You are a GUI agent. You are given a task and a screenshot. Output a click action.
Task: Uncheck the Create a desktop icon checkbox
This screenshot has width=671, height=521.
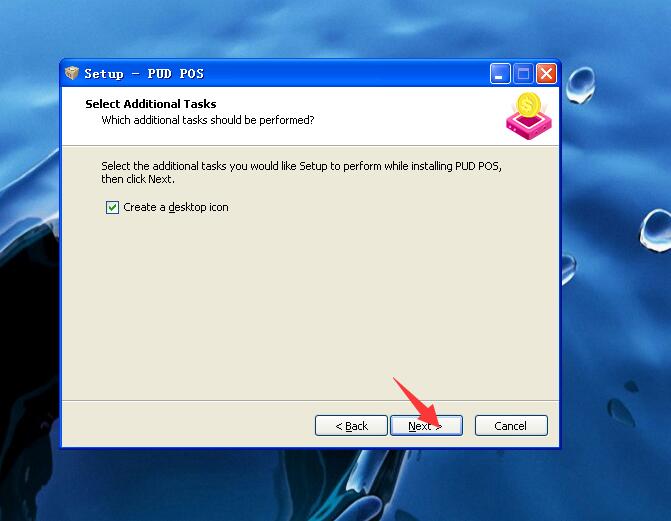[x=112, y=207]
